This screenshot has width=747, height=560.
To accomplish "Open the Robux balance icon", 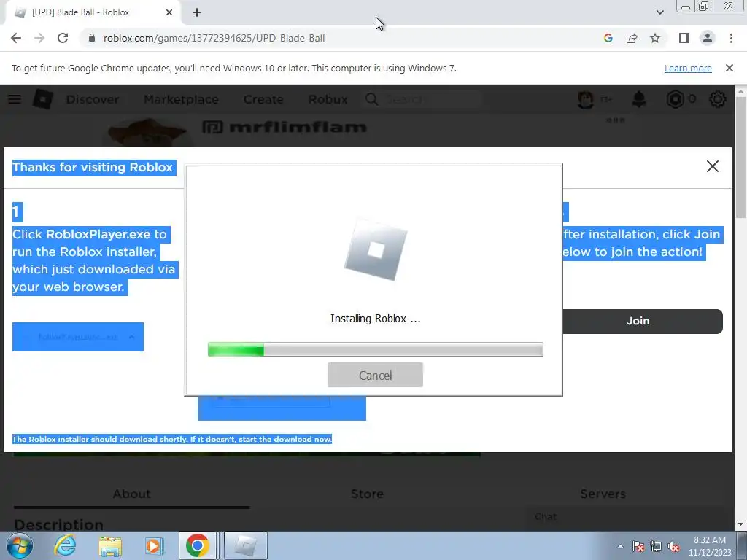I will [675, 99].
